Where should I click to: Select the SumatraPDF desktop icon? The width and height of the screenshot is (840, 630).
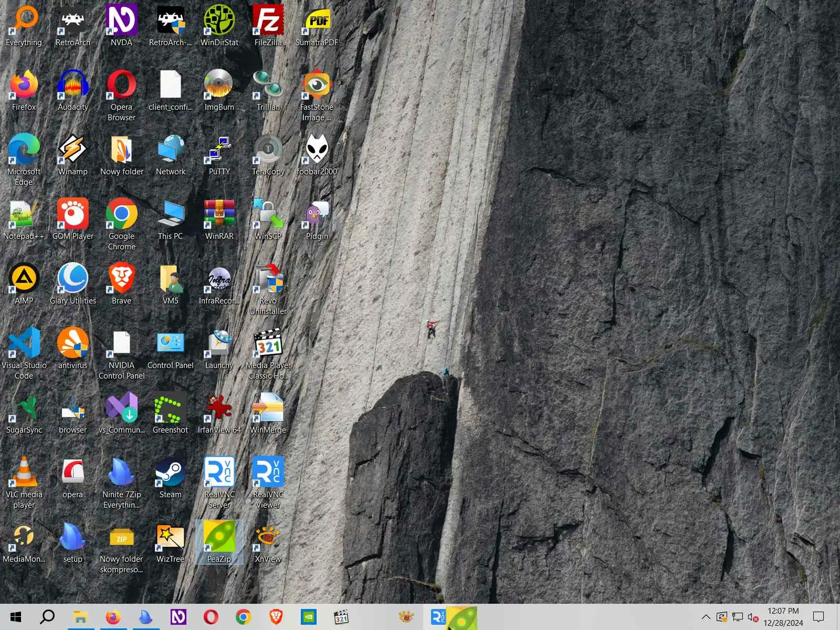coord(317,25)
